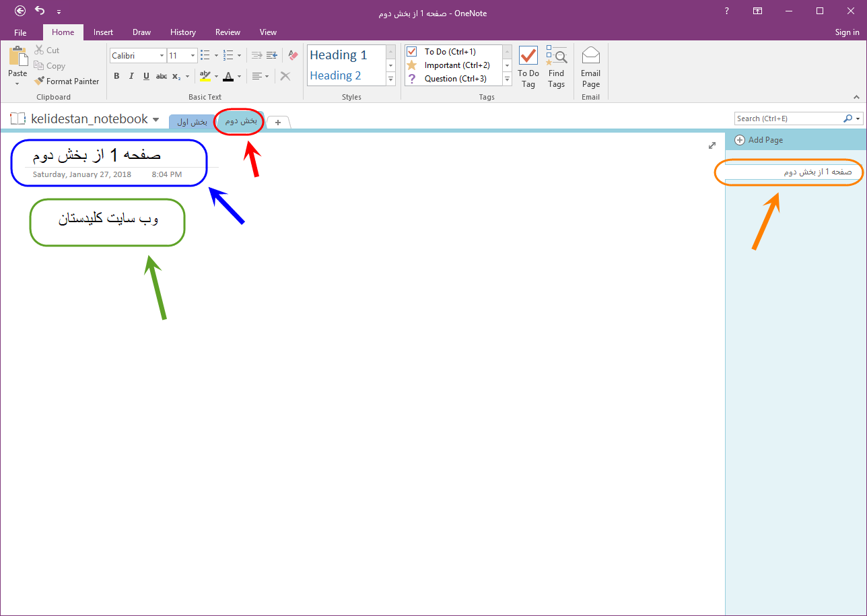Expand the subscript/superscript arrow
The width and height of the screenshot is (867, 616).
pos(187,77)
